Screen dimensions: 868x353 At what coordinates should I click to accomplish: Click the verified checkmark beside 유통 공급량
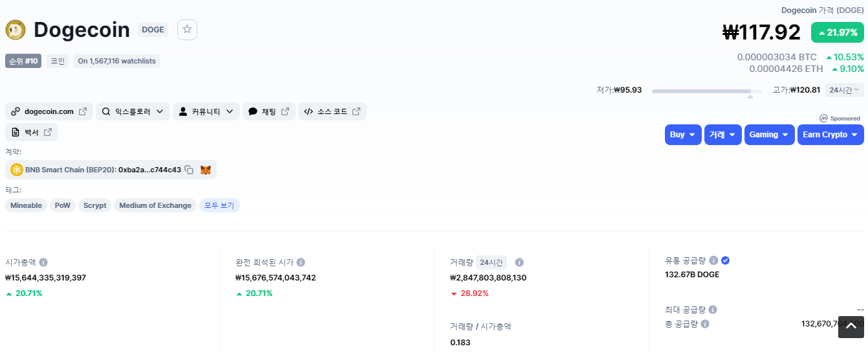[726, 260]
